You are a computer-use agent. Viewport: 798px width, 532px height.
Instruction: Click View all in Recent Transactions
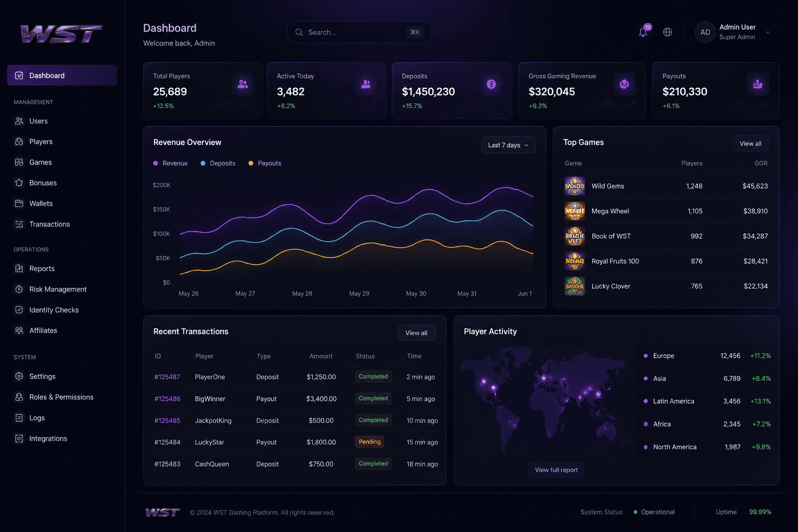pyautogui.click(x=417, y=333)
